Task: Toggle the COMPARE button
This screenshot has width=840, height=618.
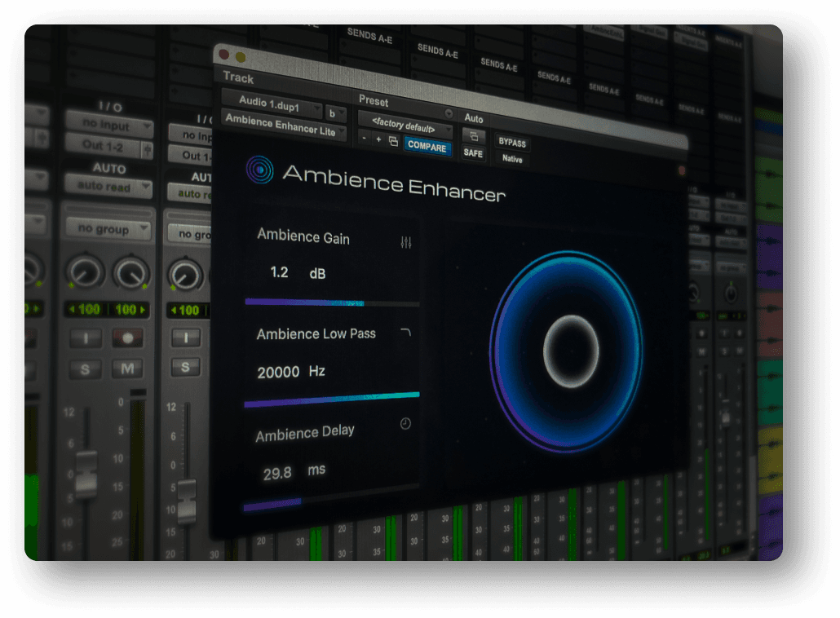Action: tap(427, 146)
